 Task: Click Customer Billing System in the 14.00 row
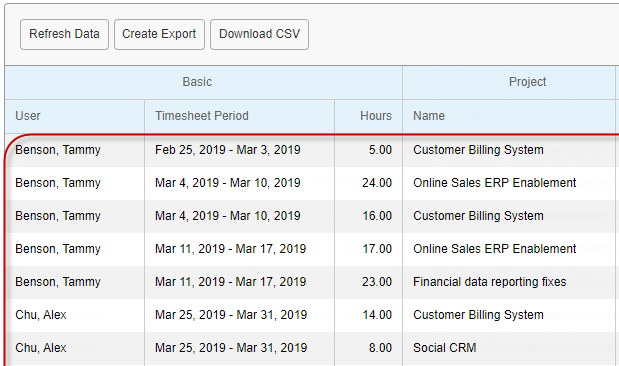tap(478, 315)
